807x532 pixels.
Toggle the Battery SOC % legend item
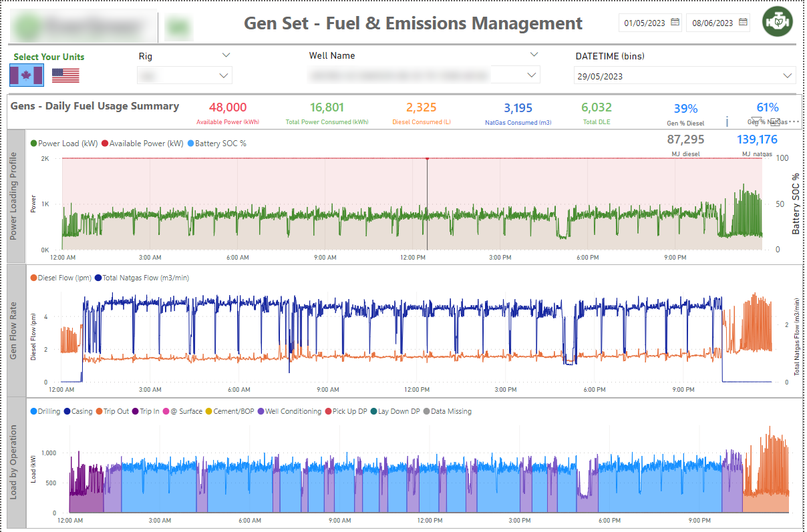(216, 144)
